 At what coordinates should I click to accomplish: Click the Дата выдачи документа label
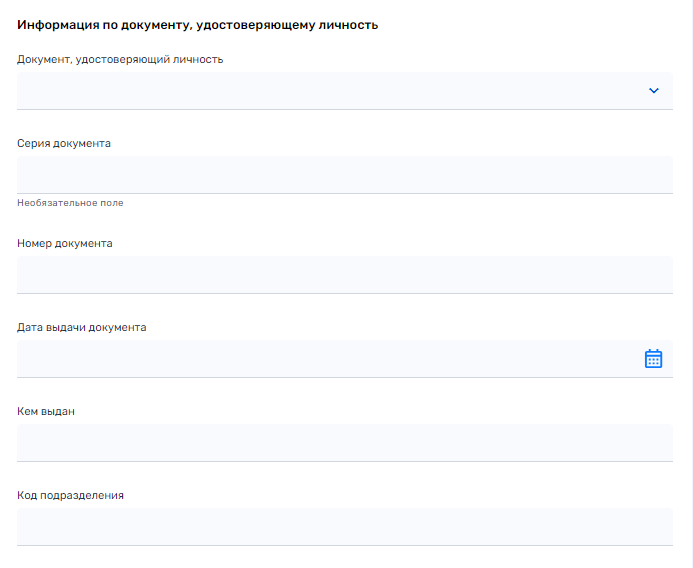[81, 327]
